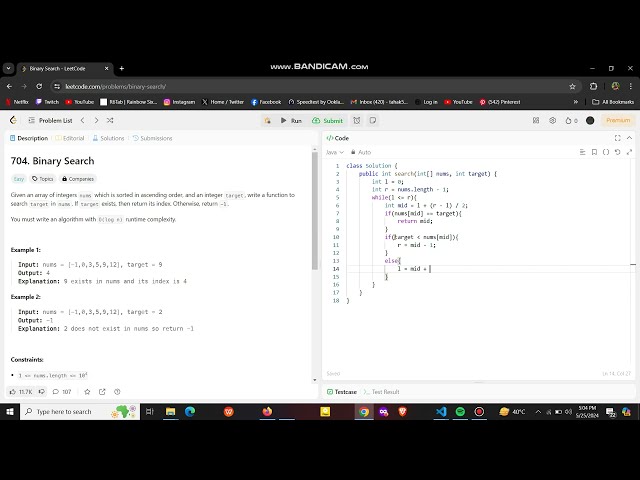Star this problem as favorite
Screen dimensions: 640x480
[87, 392]
